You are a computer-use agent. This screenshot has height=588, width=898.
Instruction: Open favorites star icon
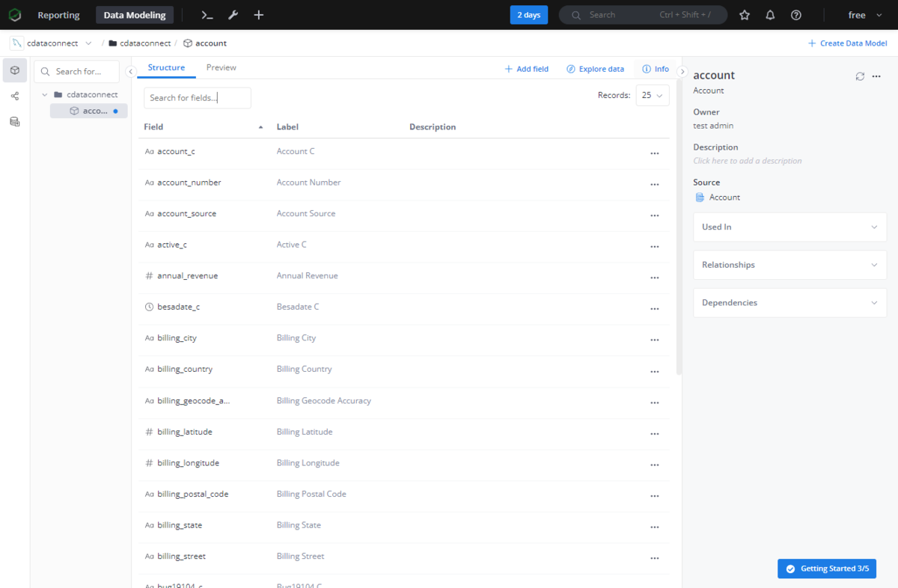(x=745, y=15)
